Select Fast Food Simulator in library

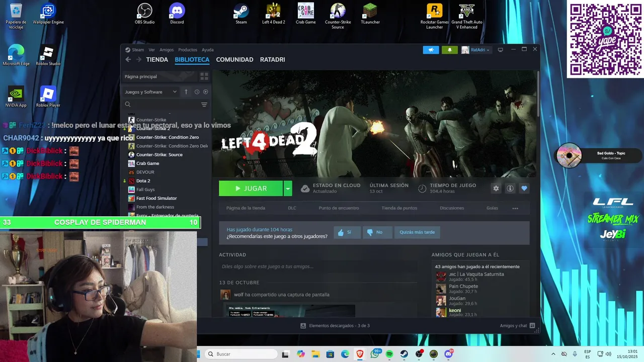(156, 198)
